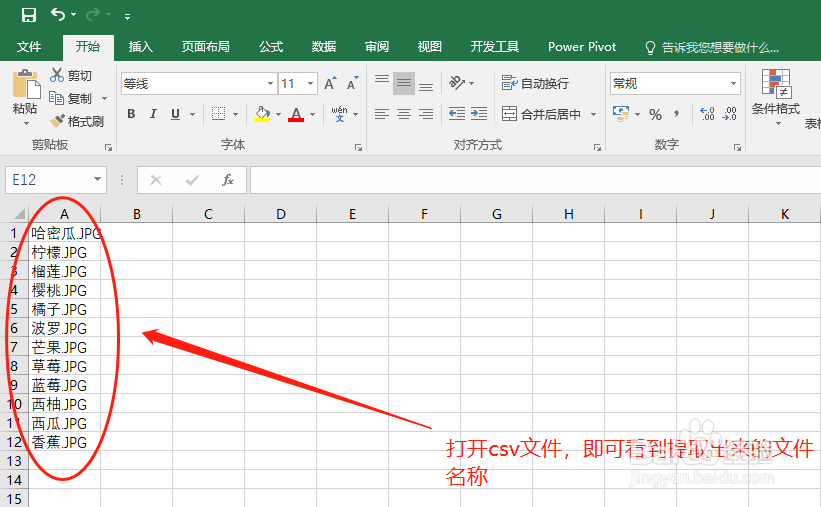Open the Power Pivot tab
The image size is (821, 507).
tap(582, 47)
